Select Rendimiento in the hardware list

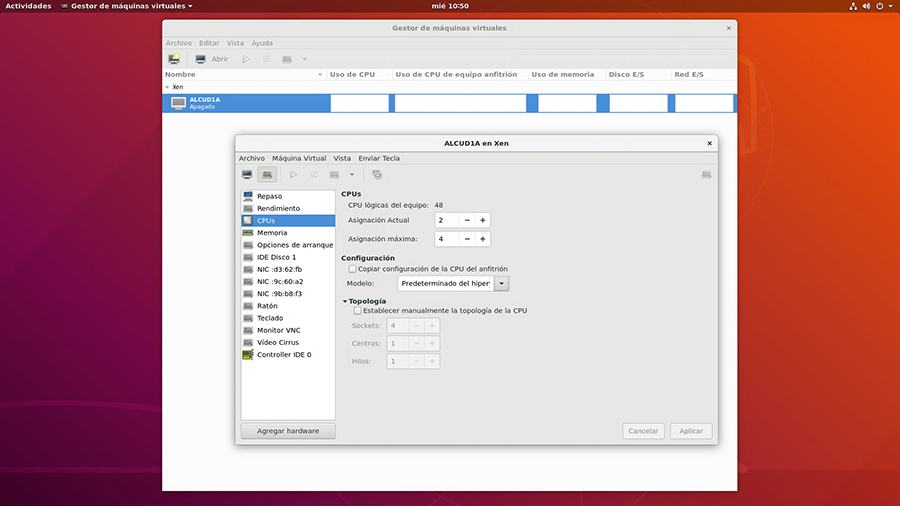click(288, 208)
